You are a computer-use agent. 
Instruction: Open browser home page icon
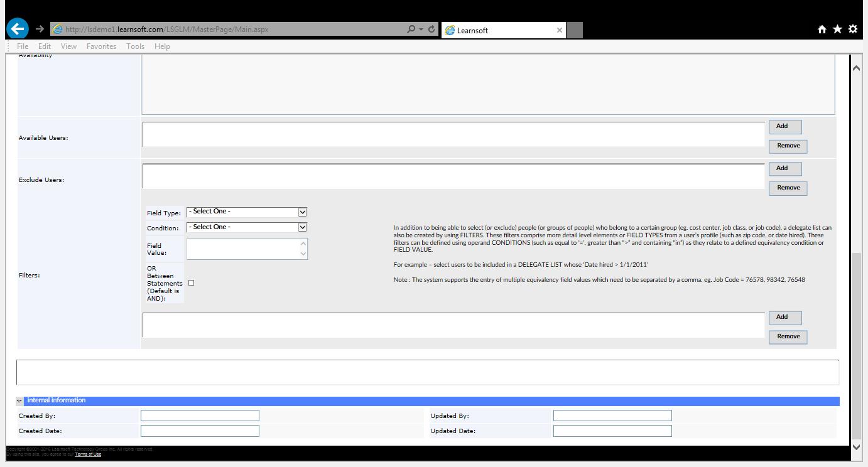tap(822, 30)
